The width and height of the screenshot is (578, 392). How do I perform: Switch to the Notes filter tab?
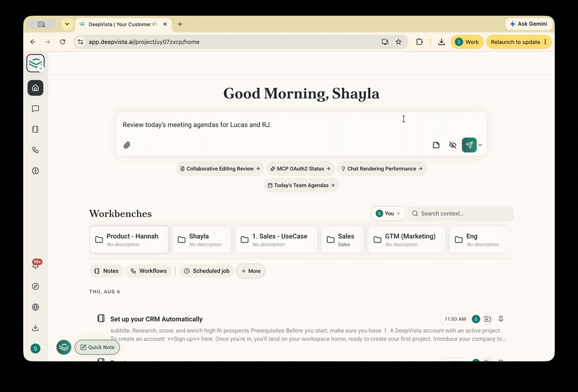106,271
